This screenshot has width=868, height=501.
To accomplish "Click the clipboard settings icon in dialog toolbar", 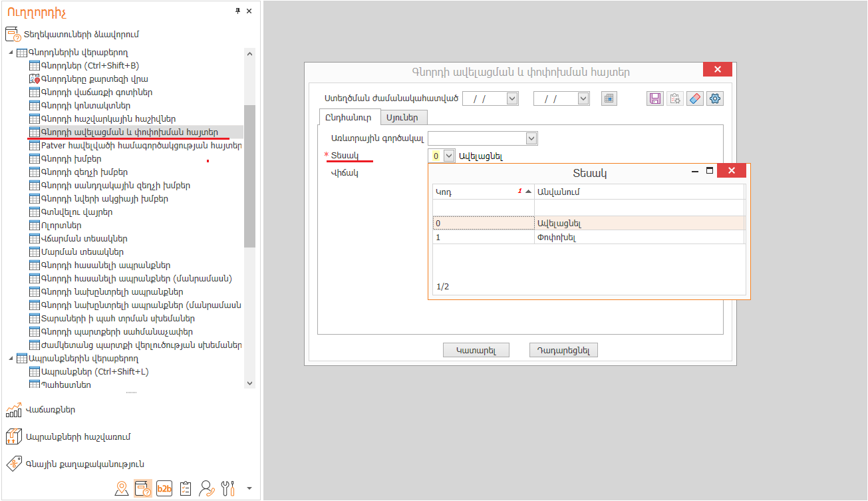I will point(675,98).
